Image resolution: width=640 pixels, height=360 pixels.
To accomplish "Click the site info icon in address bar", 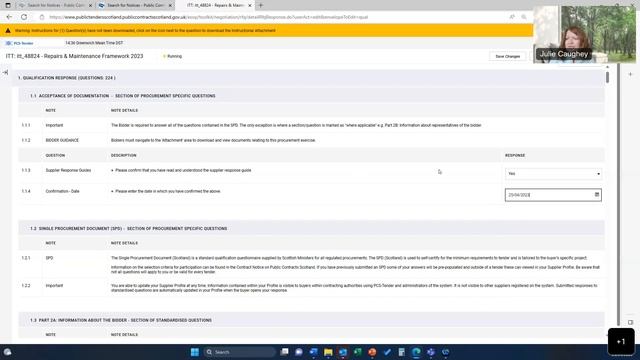I will point(42,17).
